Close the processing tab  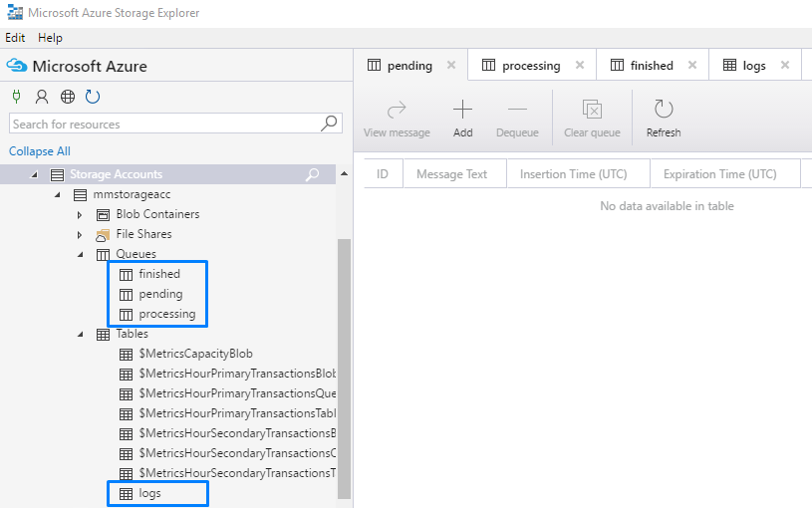(x=580, y=65)
